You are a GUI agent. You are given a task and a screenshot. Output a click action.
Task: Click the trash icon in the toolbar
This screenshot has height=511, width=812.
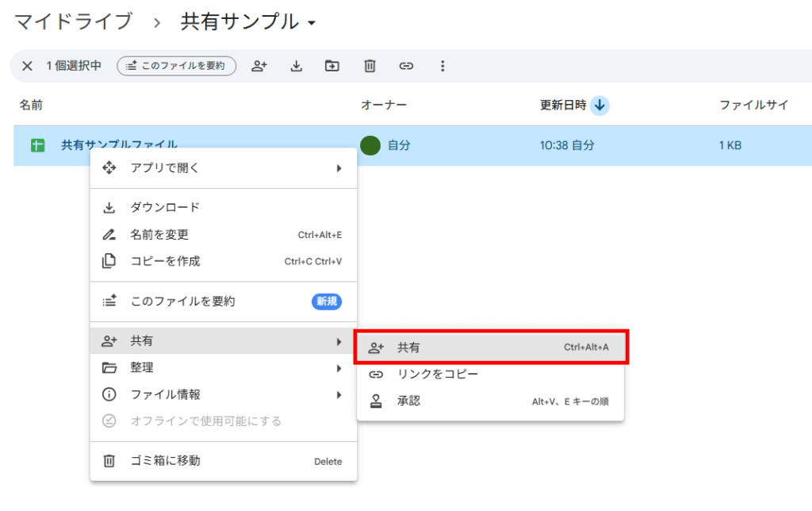[370, 66]
